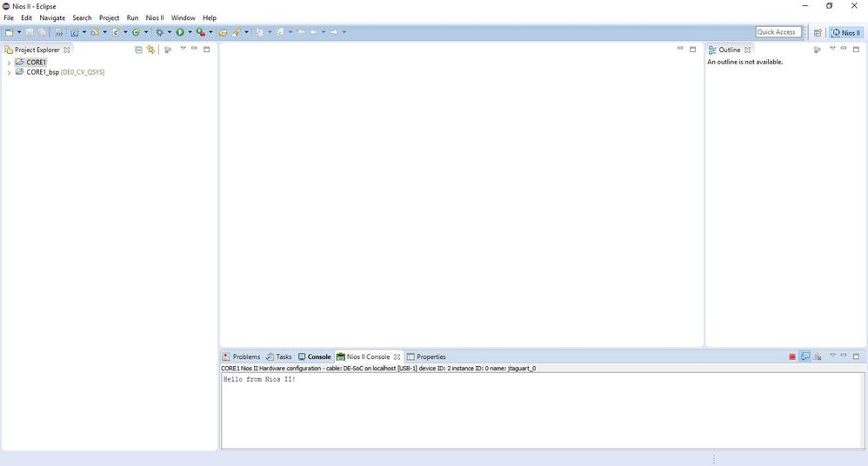Screen dimensions: 868x466
Task: Open the Debug dropdown arrow
Action: tap(170, 32)
